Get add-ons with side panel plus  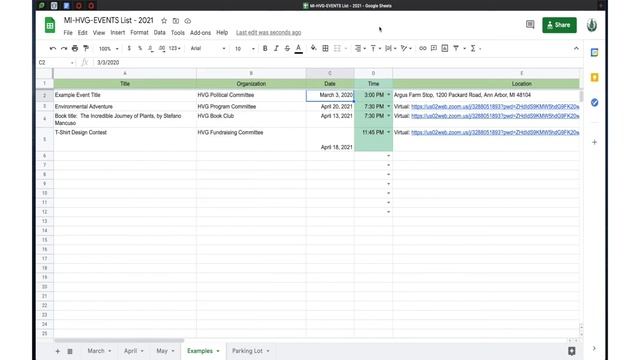pyautogui.click(x=594, y=142)
